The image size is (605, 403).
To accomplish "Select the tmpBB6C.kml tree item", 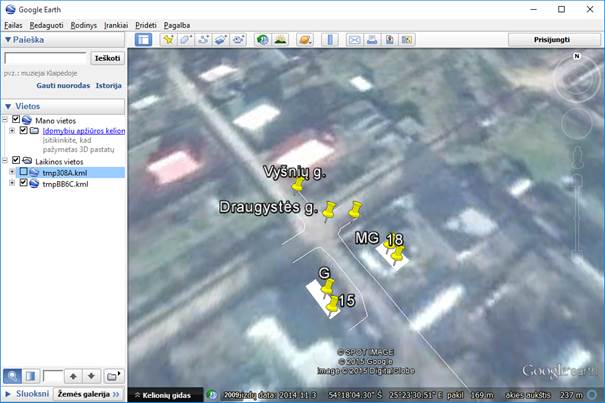I will (x=65, y=184).
